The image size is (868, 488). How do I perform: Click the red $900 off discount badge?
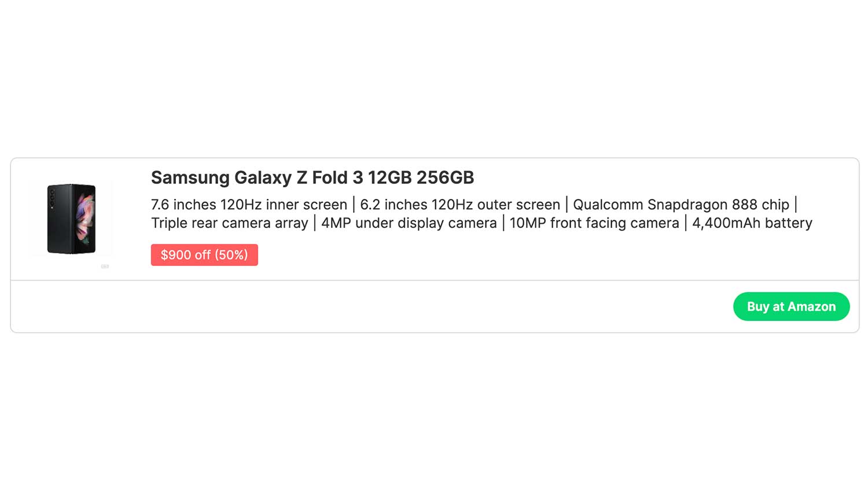204,255
